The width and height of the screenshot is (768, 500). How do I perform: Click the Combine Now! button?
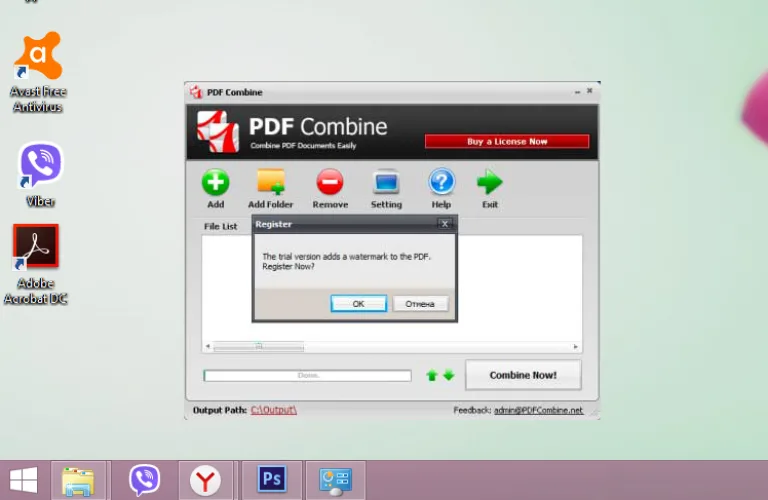coord(523,375)
